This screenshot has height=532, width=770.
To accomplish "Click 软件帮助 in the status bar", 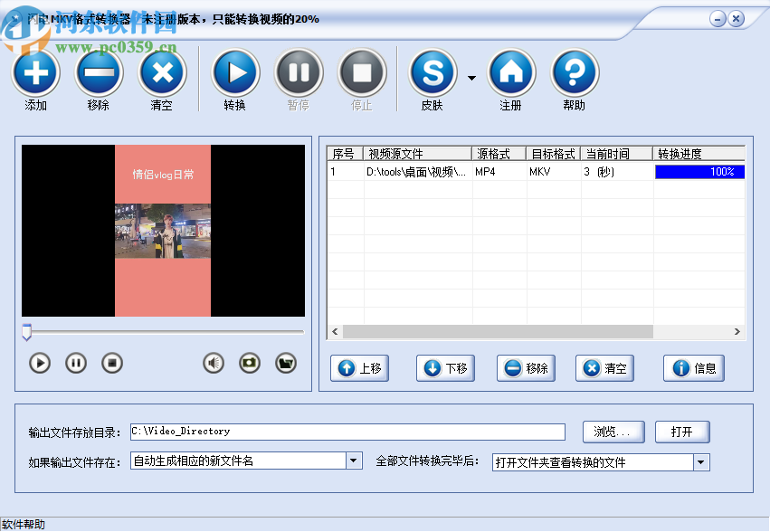I will (x=24, y=522).
